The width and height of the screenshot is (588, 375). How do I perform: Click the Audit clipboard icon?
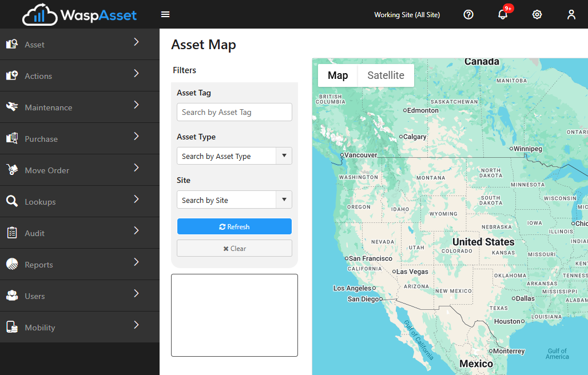pyautogui.click(x=12, y=233)
